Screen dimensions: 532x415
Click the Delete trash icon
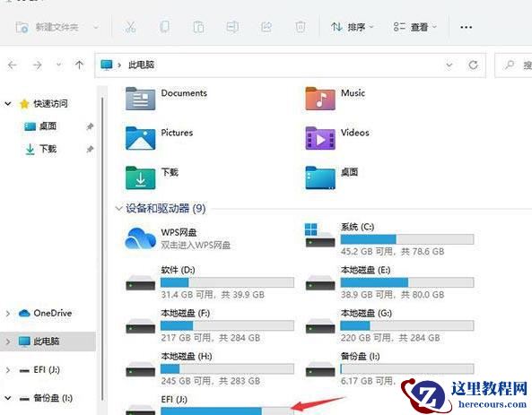coord(301,27)
